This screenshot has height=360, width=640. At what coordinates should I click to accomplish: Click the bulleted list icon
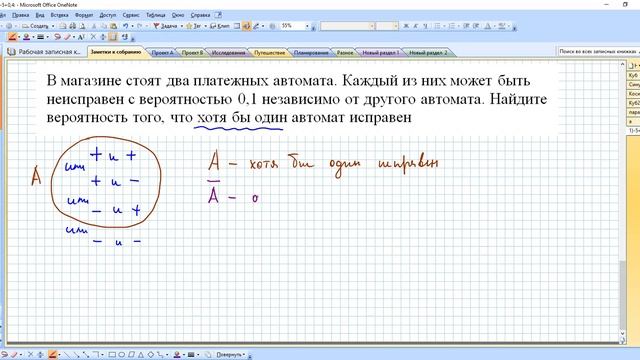(437, 26)
